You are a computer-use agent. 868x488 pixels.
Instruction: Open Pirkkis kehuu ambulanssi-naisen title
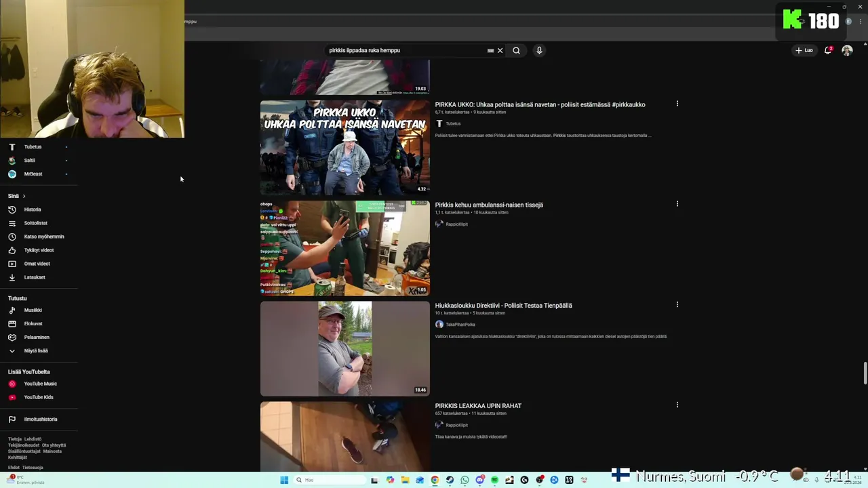coord(489,205)
